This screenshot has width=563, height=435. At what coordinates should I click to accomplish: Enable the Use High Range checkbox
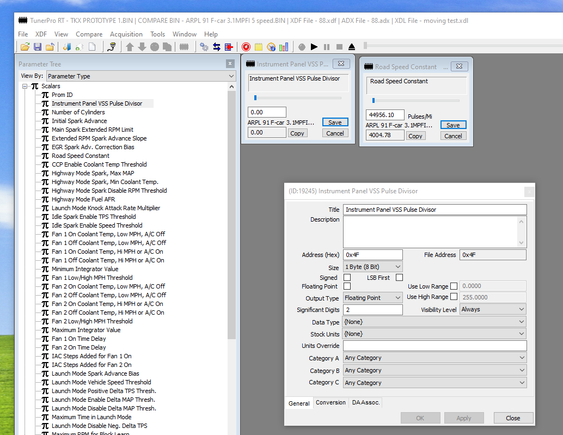[454, 296]
